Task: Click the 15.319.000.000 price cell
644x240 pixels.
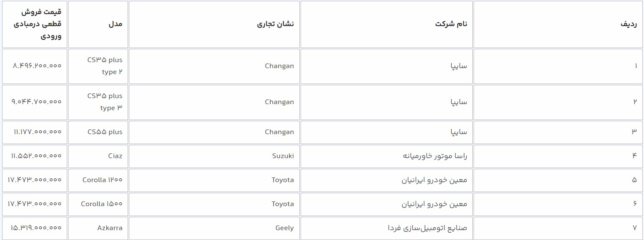Action: tap(36, 228)
